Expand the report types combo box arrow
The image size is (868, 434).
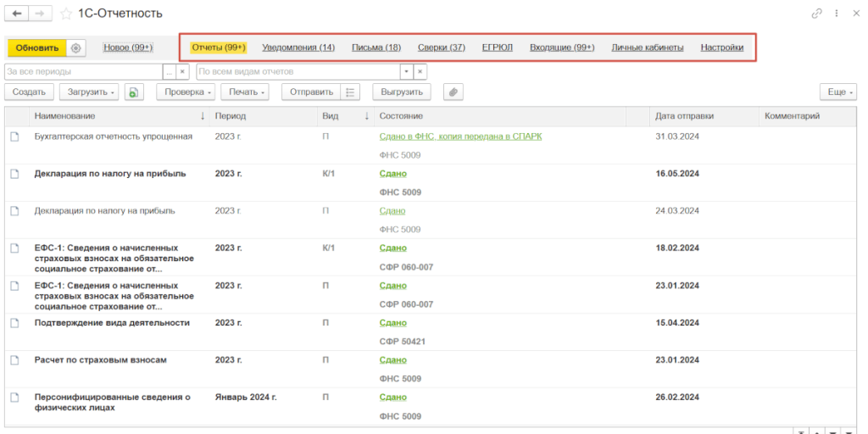[x=406, y=72]
